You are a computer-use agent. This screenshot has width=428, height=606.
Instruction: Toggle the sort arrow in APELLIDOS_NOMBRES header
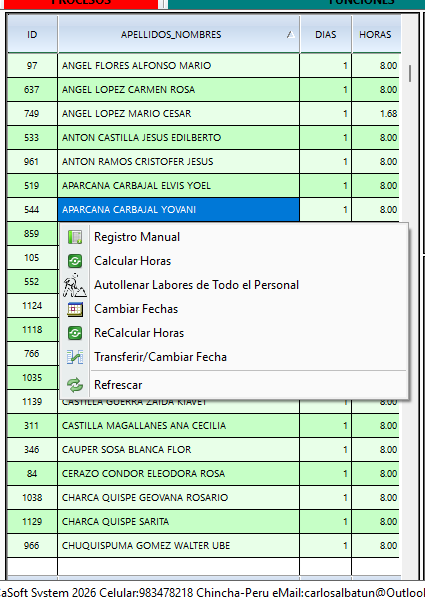(x=291, y=35)
